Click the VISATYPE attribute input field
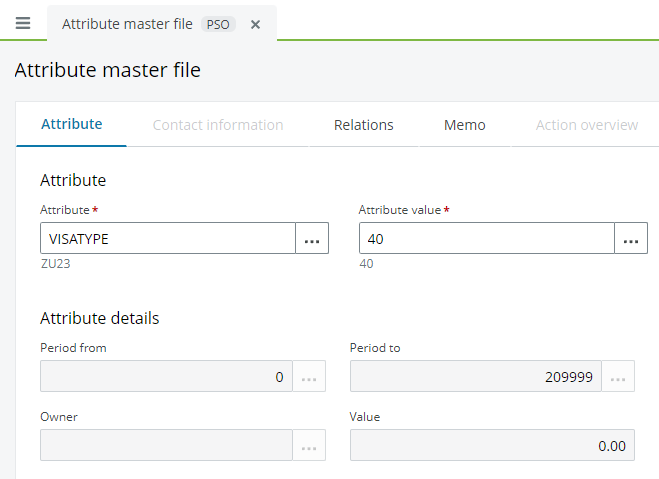659x479 pixels. (x=167, y=239)
